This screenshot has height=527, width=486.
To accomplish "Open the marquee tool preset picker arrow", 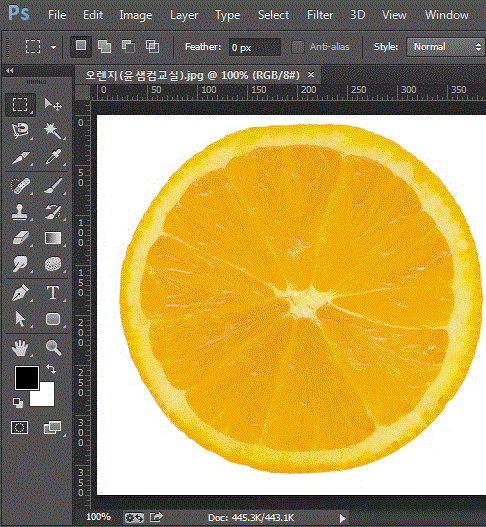I will tap(53, 47).
